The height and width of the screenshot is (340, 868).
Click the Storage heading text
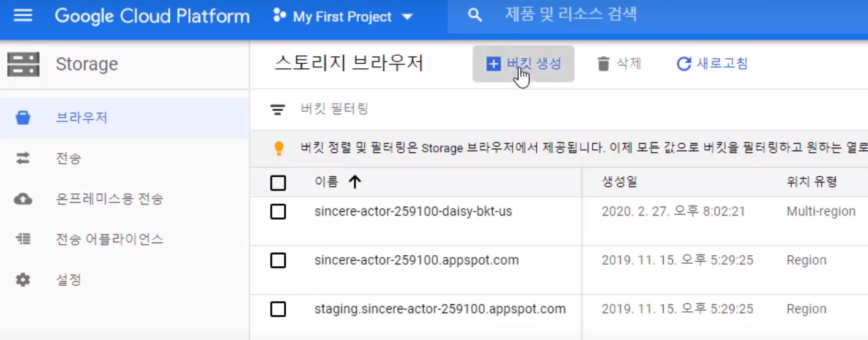(x=86, y=64)
